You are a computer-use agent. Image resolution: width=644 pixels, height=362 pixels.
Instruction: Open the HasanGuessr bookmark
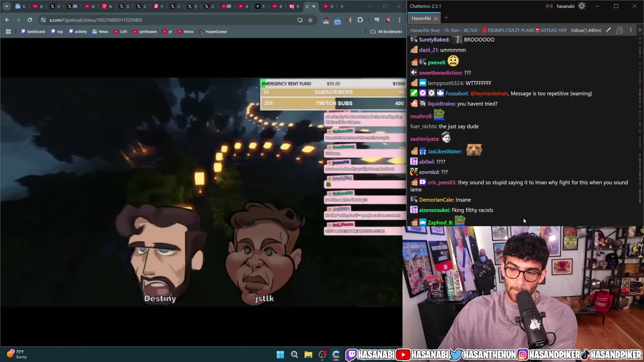tap(213, 31)
